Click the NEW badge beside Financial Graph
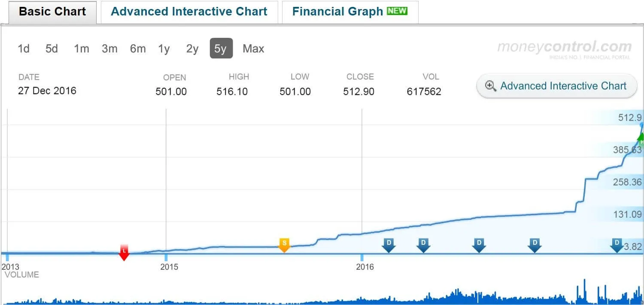 click(396, 11)
